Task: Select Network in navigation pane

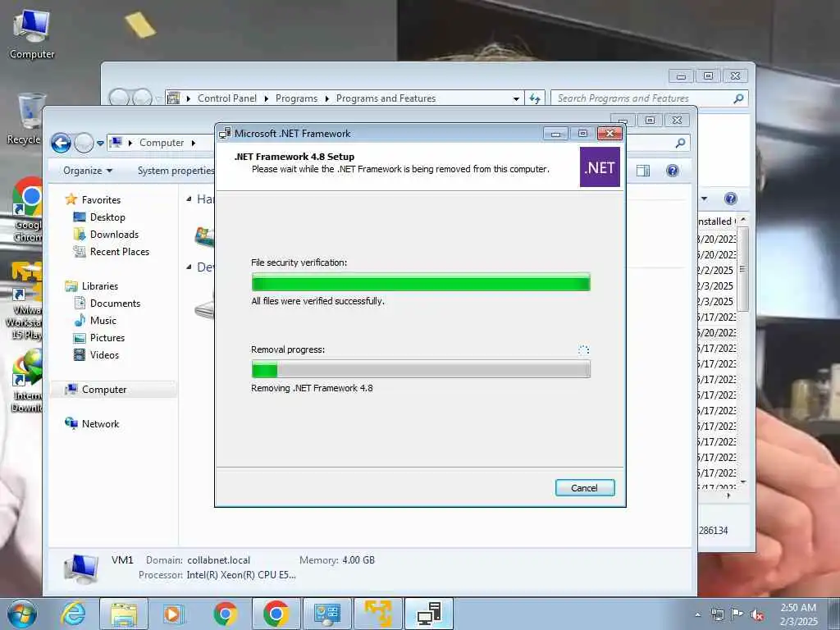Action: (99, 424)
